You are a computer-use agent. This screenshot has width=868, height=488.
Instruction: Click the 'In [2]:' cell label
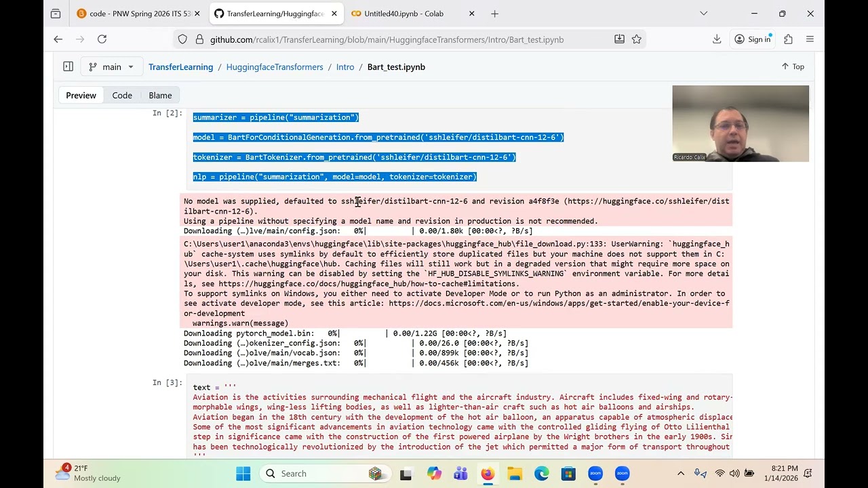point(167,113)
